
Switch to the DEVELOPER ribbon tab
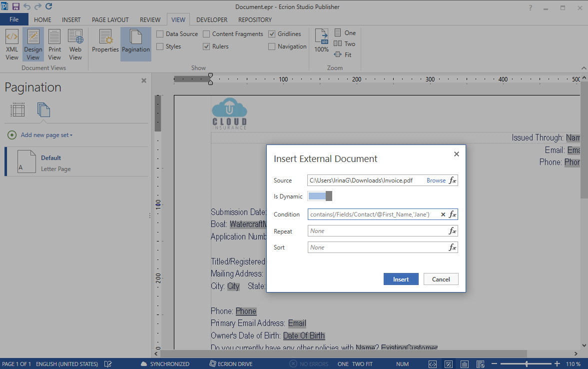[x=212, y=20]
